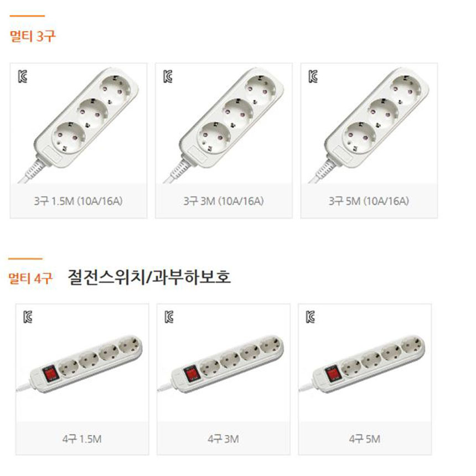Select the 3구 3M power strip image

pos(224,126)
